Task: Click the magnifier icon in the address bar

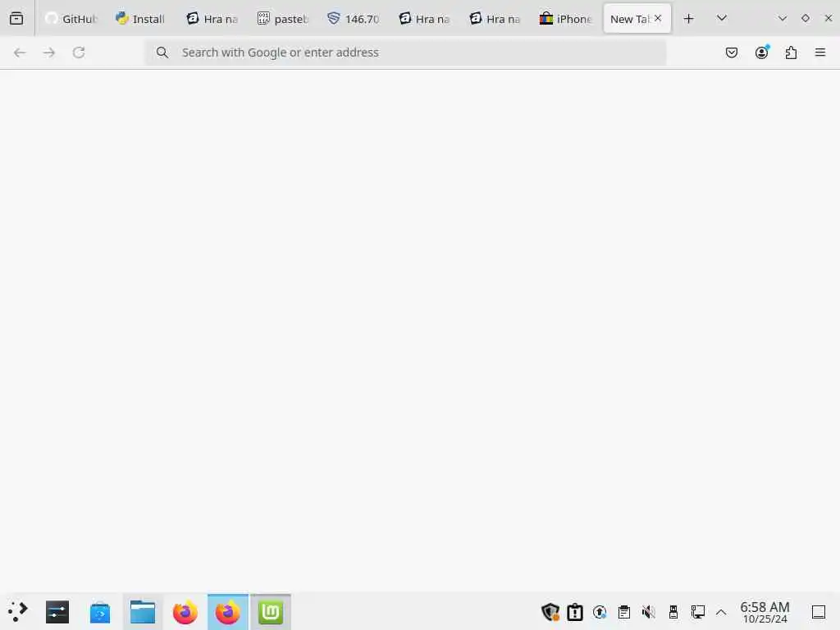Action: coord(162,52)
